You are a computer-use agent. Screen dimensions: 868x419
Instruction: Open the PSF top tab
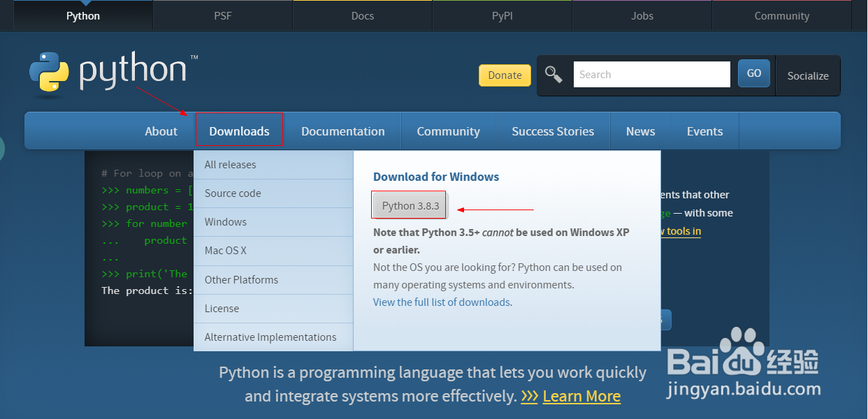click(223, 15)
